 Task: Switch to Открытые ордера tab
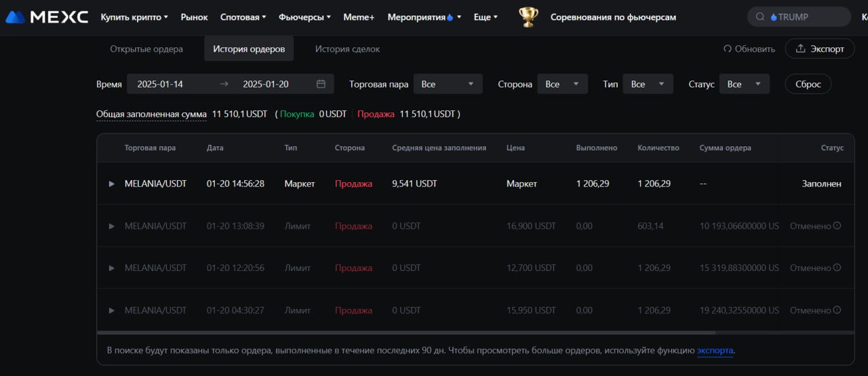(146, 49)
